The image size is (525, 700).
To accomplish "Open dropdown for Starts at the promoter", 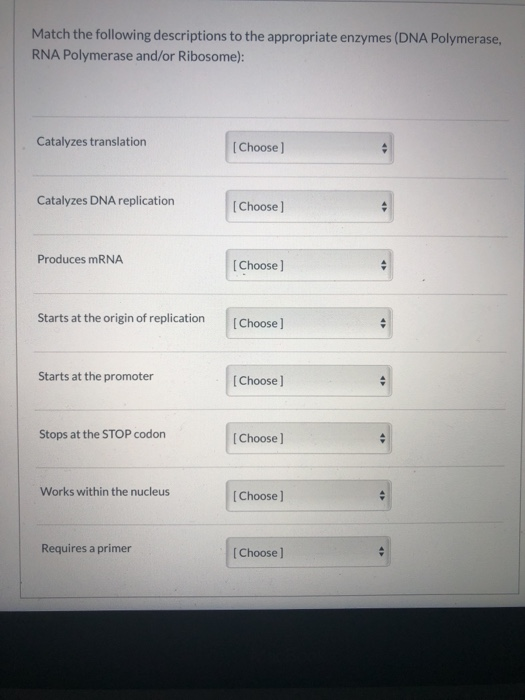I will tap(309, 381).
